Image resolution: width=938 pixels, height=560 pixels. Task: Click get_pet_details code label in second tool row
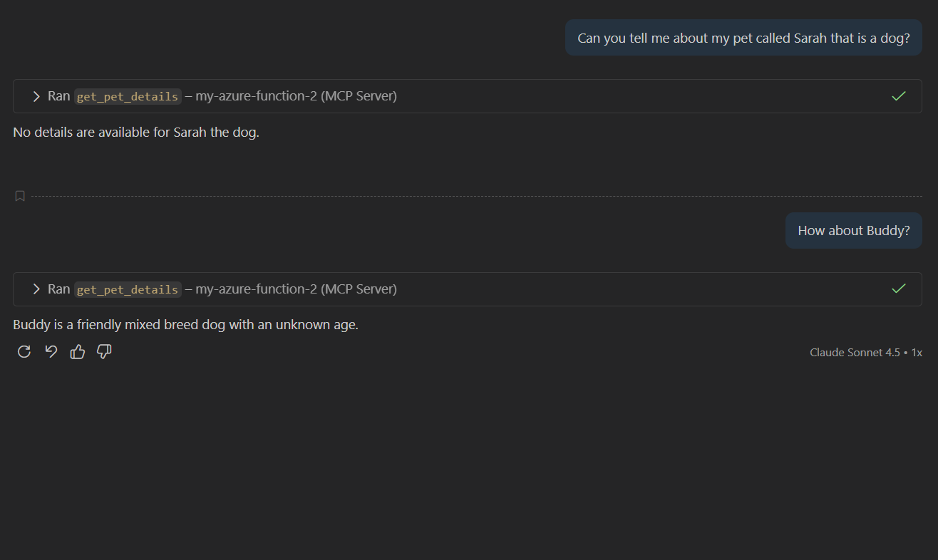point(128,289)
